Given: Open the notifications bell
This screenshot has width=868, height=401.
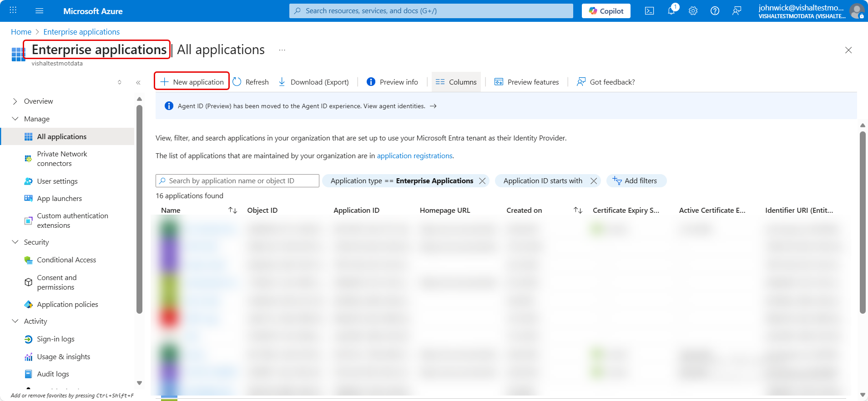Looking at the screenshot, I should (671, 11).
